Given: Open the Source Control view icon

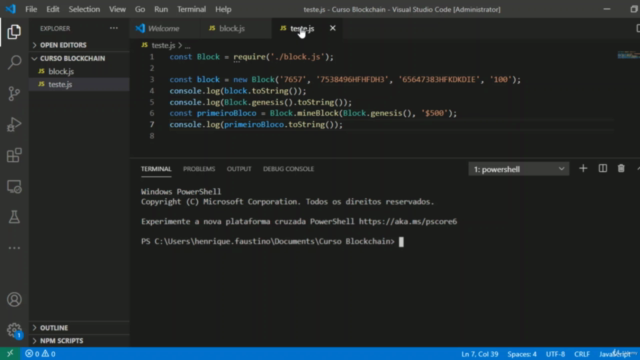Looking at the screenshot, I should tap(14, 93).
